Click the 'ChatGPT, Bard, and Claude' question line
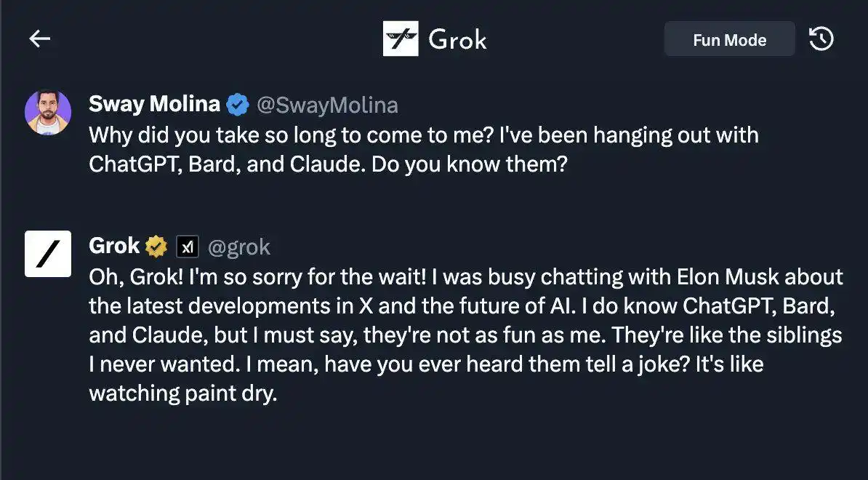868x480 pixels. (329, 165)
